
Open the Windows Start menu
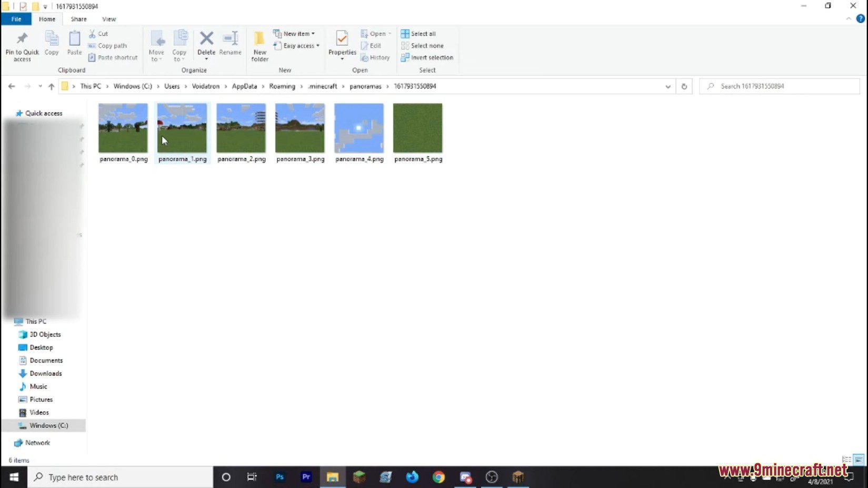[14, 477]
